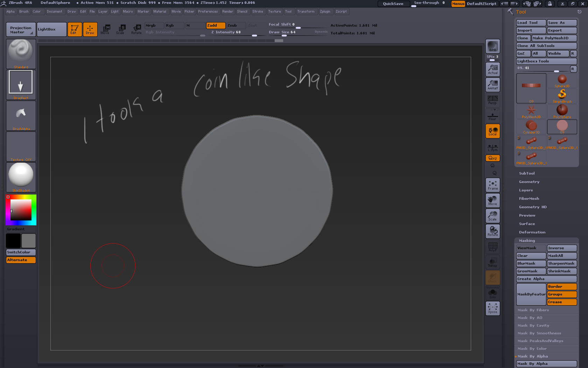Enable Zsub sculpt mode
Screen dimensions: 588x368
coord(236,26)
